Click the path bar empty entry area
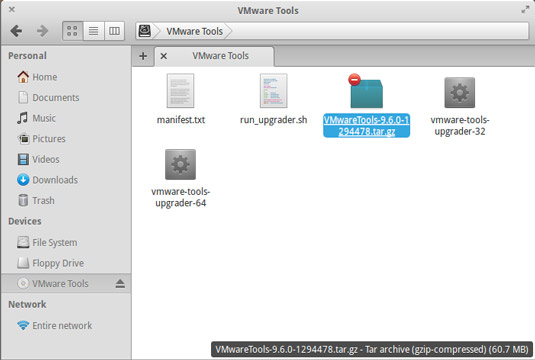 (379, 31)
